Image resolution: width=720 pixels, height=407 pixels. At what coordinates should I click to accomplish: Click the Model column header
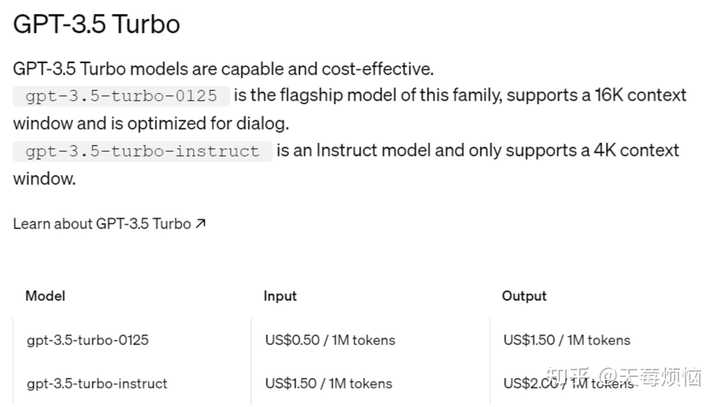point(45,296)
